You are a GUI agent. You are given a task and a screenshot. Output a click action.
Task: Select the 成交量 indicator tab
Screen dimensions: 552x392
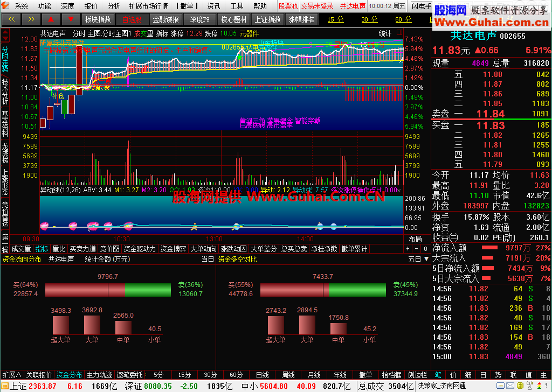pos(21,249)
